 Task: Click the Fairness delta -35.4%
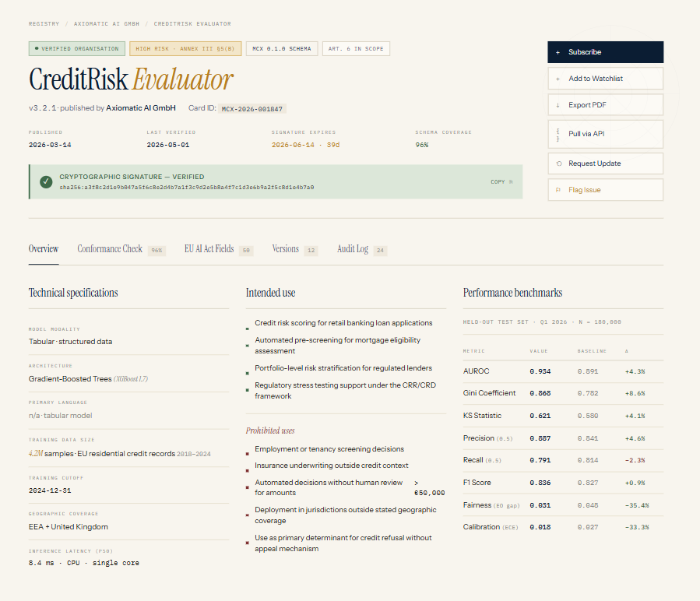[x=637, y=505]
